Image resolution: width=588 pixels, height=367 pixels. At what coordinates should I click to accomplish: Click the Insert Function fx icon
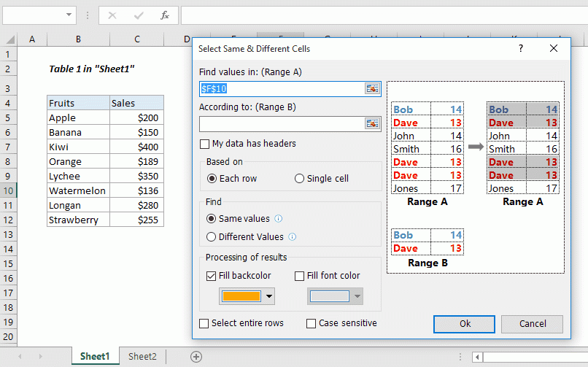pyautogui.click(x=165, y=15)
